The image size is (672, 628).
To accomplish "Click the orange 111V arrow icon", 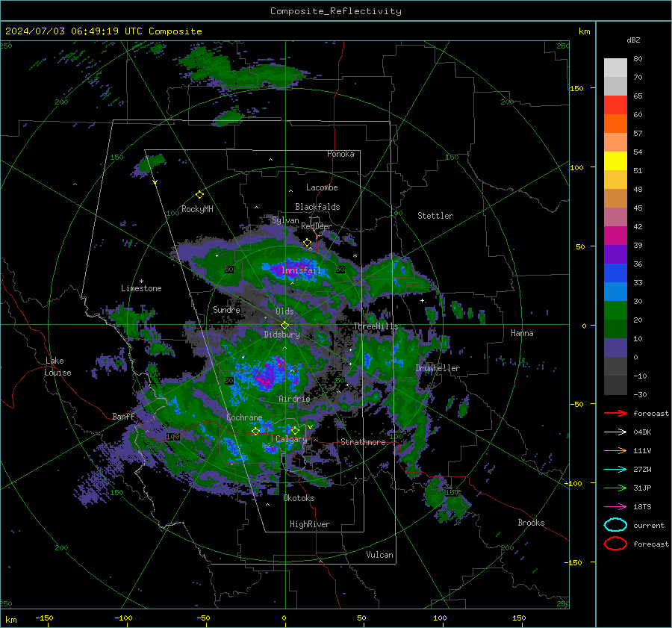I will [615, 450].
